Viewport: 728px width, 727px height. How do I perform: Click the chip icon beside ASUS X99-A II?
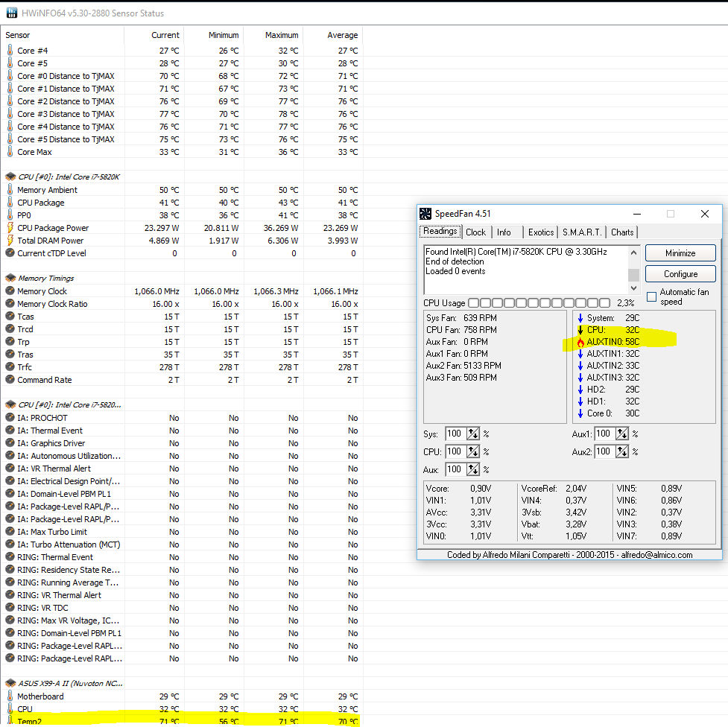point(10,683)
